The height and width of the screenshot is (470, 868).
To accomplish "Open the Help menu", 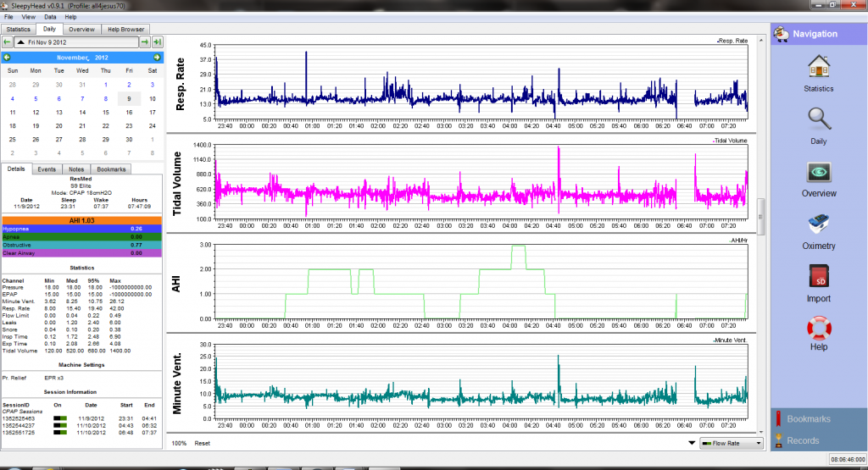I will pos(70,17).
